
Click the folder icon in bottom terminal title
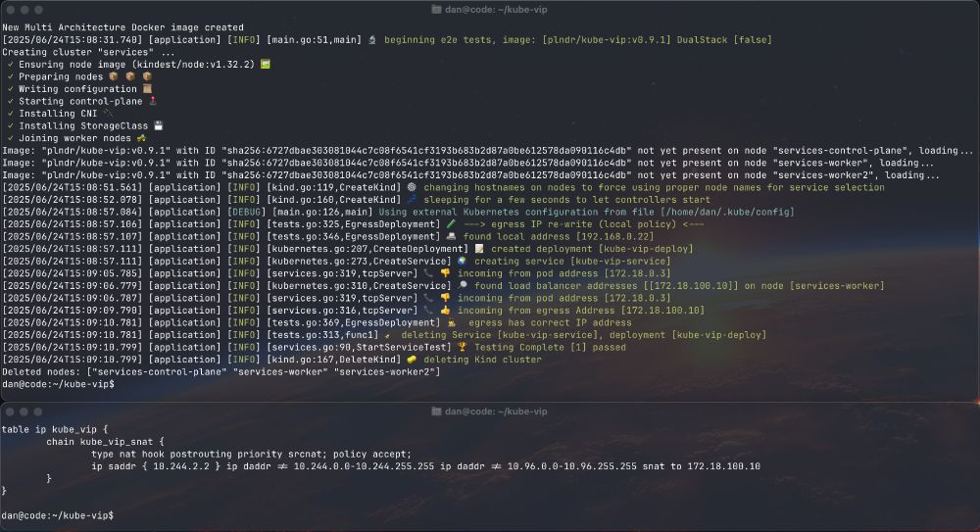click(436, 411)
